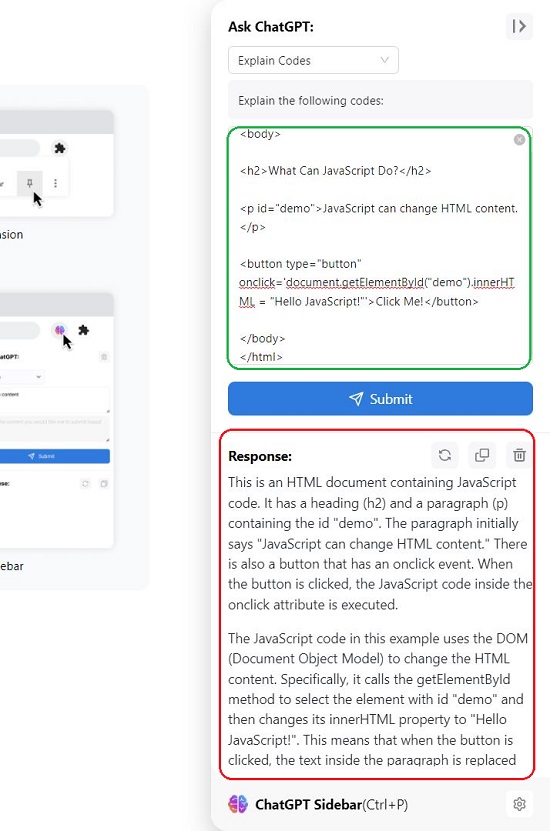The height and width of the screenshot is (831, 550).
Task: Delete the response with the trash icon
Action: click(x=519, y=455)
